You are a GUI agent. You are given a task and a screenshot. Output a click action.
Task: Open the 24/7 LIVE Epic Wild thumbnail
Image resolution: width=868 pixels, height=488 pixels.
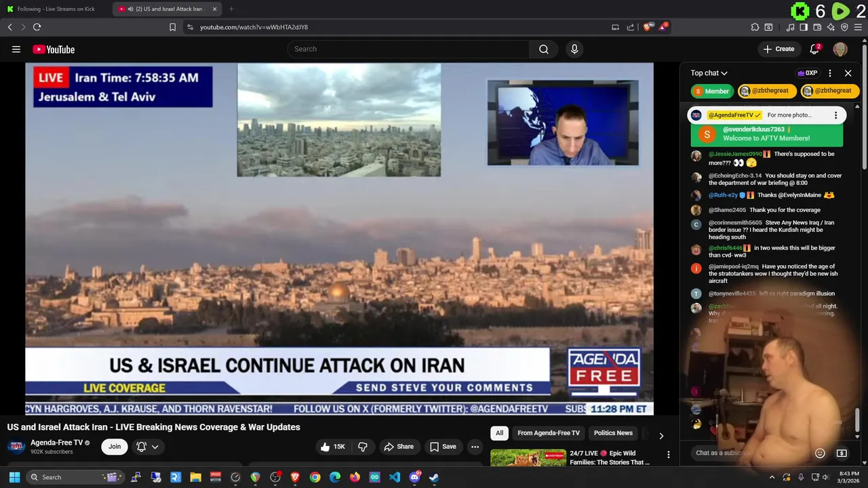tap(528, 458)
